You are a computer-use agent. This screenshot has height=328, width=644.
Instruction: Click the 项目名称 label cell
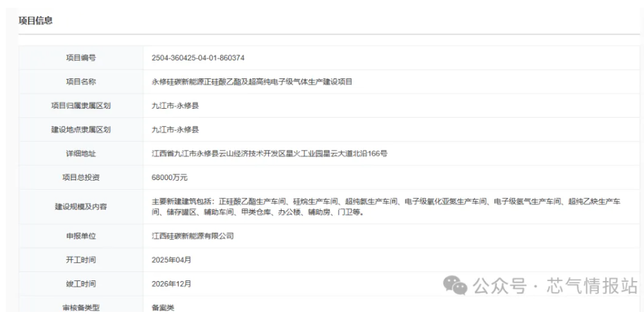tap(81, 82)
